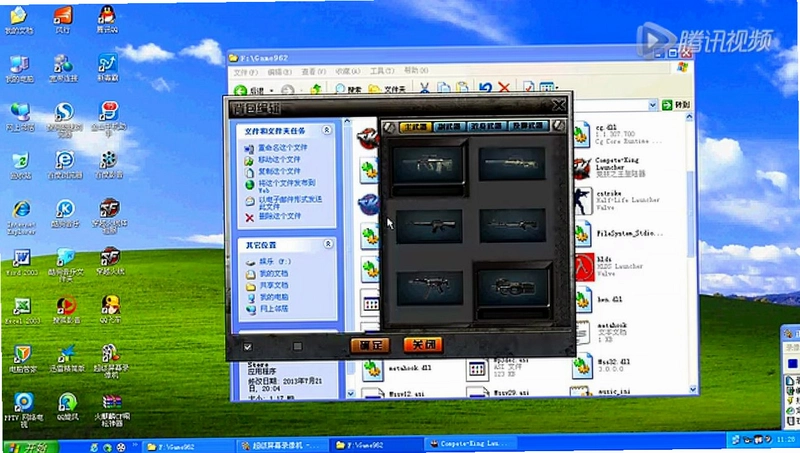800x453 pixels.
Task: Open the 查看(V) menu in Explorer
Action: 313,71
